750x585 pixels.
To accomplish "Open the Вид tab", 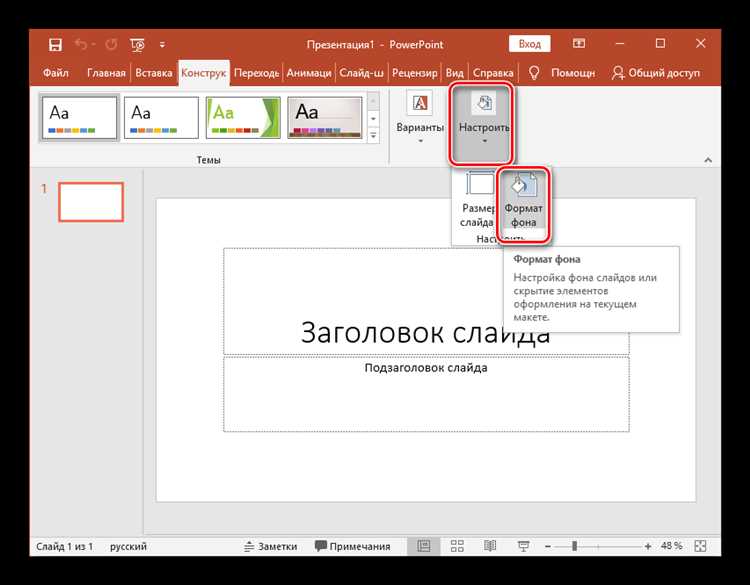I will tap(454, 73).
